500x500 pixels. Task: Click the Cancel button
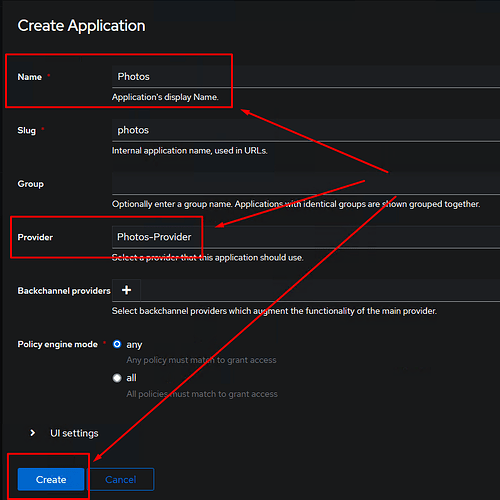tap(121, 479)
